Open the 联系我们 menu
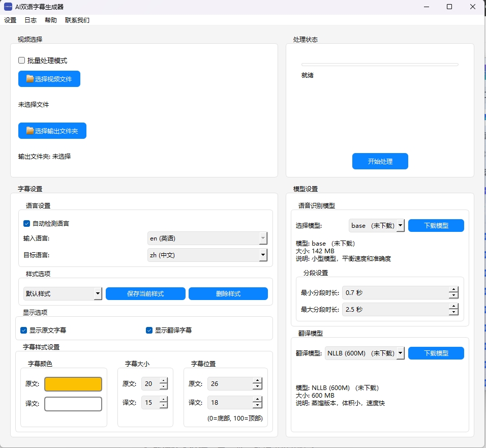Viewport: 486px width, 448px height. (x=77, y=20)
